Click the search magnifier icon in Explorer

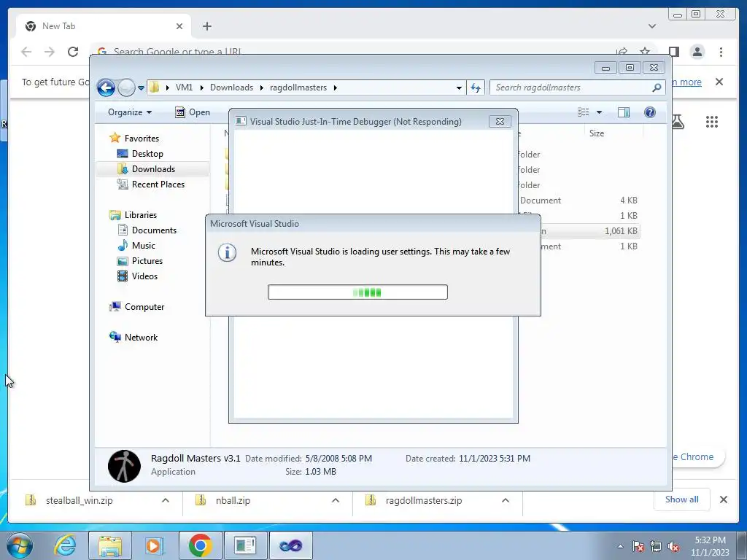[657, 87]
